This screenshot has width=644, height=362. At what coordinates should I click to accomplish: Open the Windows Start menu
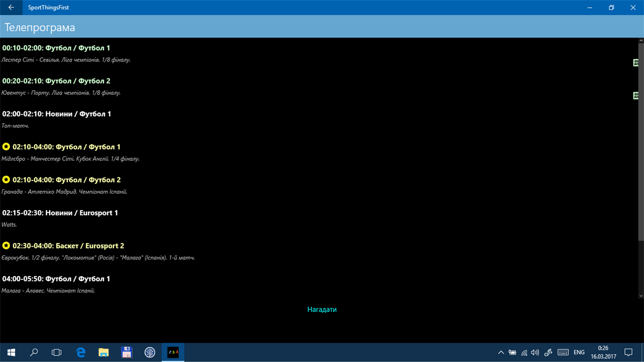[x=11, y=353]
